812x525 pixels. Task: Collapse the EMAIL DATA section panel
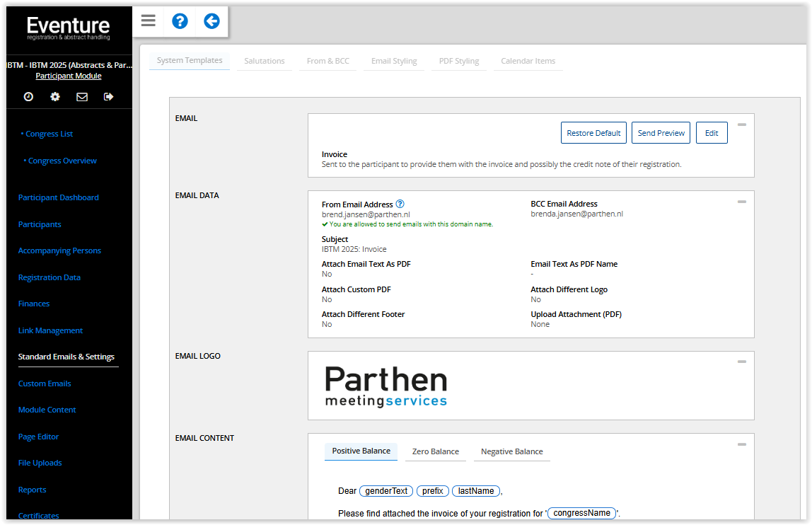click(x=741, y=202)
